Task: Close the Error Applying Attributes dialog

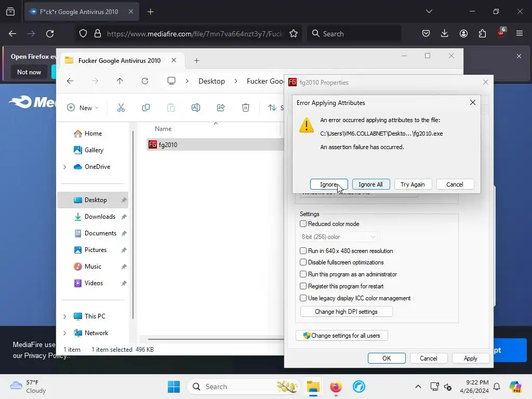Action: pos(473,102)
